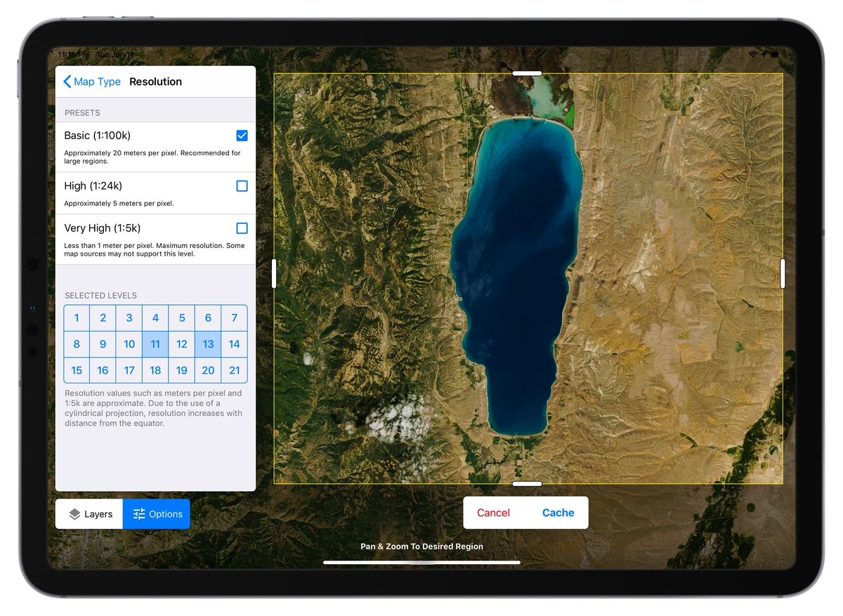Tap the battery indicator in the status bar
The image size is (843, 616).
tap(774, 54)
